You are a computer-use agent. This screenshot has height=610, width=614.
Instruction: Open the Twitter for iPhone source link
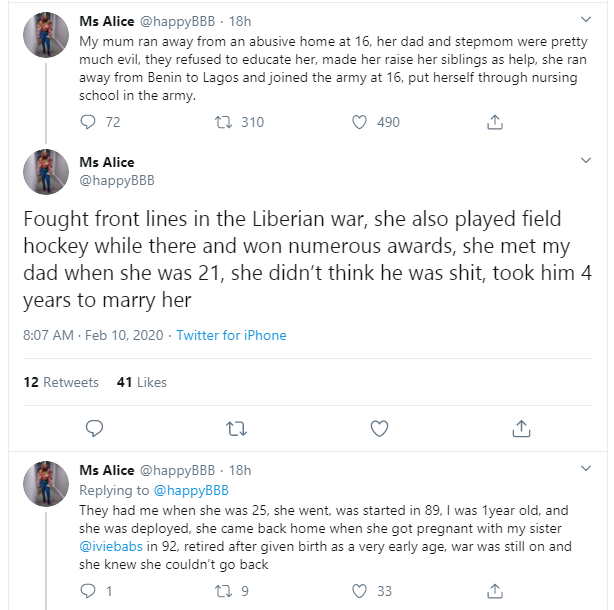pos(231,335)
